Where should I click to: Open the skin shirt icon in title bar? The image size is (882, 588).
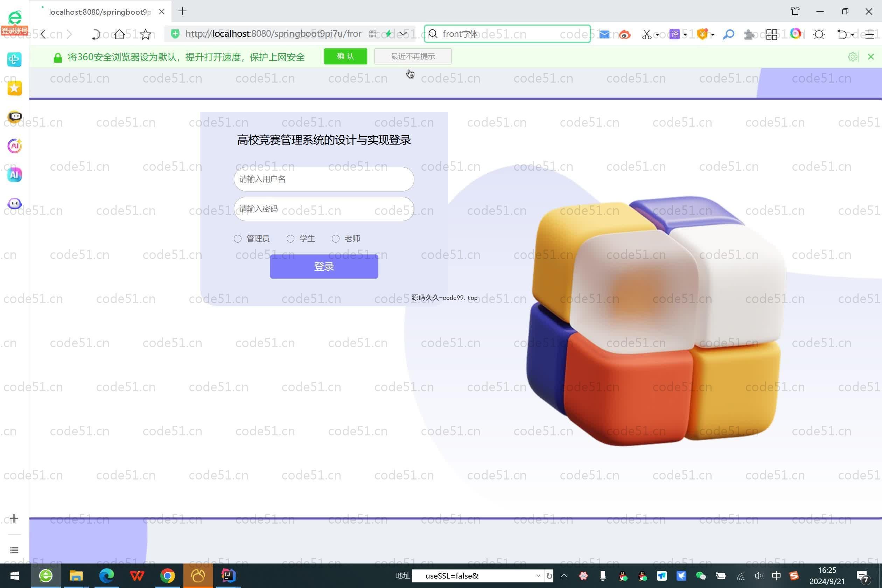[x=795, y=11]
